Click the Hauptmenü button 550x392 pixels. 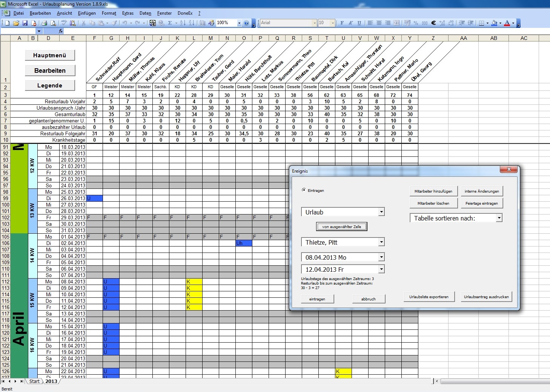(x=50, y=55)
